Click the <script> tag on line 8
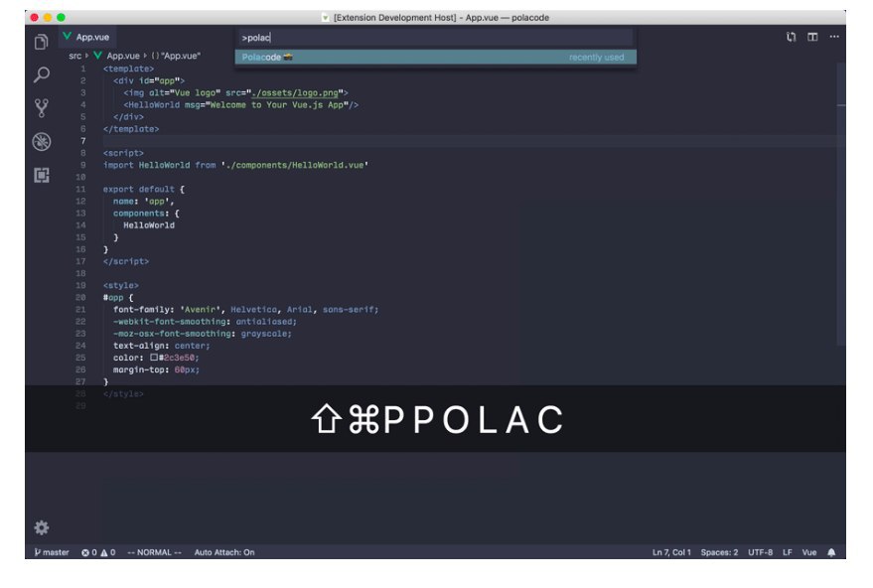Viewport: 873px width, 588px height. (123, 153)
